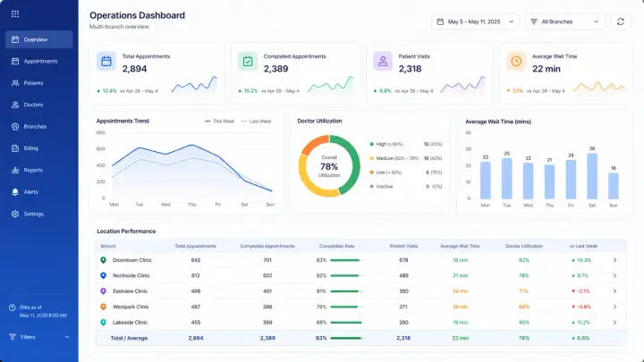Go to the Overview menu item
Image resolution: width=644 pixels, height=362 pixels.
click(x=39, y=39)
